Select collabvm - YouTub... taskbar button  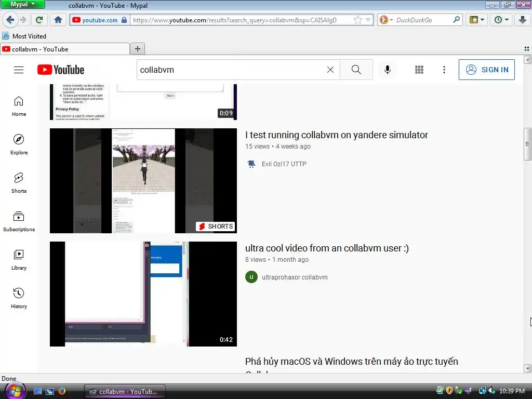(x=125, y=391)
